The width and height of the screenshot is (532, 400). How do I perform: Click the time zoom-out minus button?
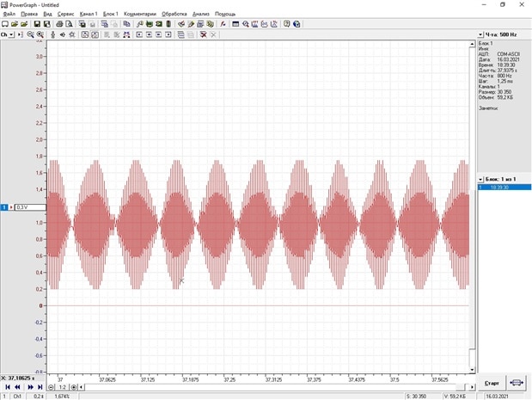point(52,387)
